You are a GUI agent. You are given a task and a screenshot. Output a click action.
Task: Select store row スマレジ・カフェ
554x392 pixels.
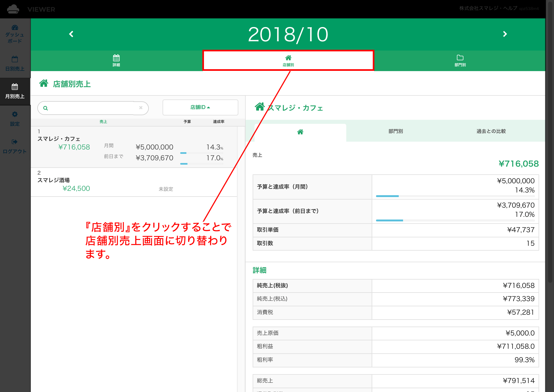[134, 147]
